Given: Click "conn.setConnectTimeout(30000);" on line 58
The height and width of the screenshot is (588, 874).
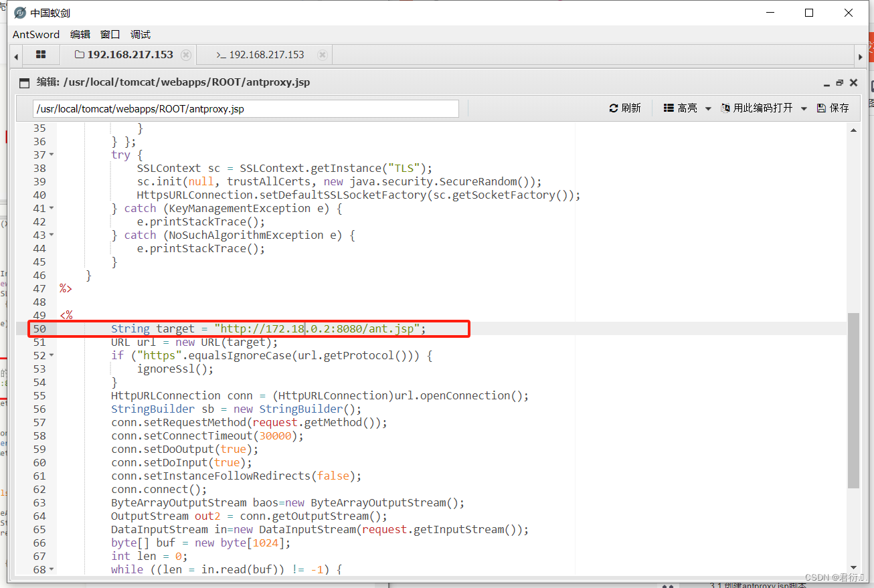Looking at the screenshot, I should (207, 435).
